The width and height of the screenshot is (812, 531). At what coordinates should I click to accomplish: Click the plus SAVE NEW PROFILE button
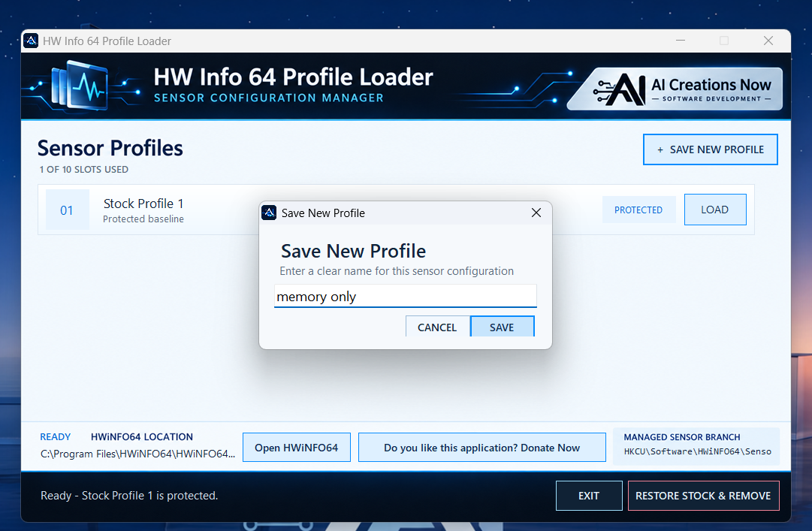pos(710,149)
